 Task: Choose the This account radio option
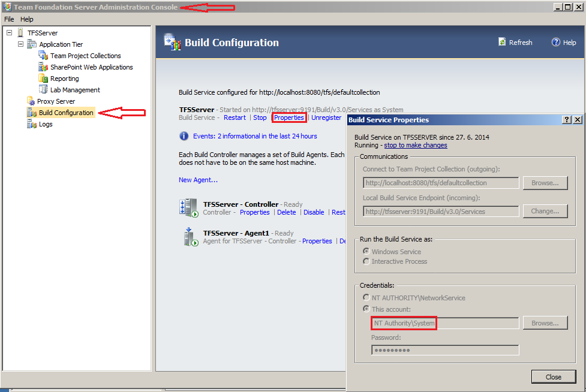click(366, 309)
